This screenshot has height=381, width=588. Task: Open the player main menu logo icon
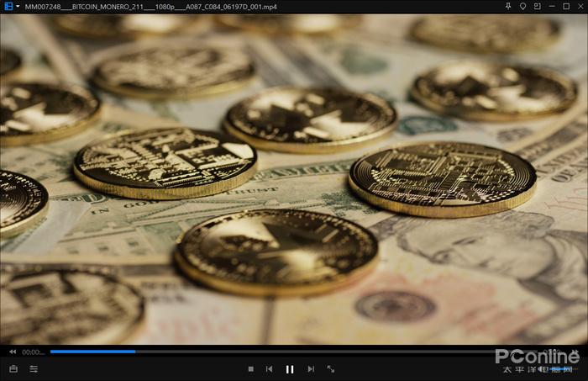pos(8,7)
